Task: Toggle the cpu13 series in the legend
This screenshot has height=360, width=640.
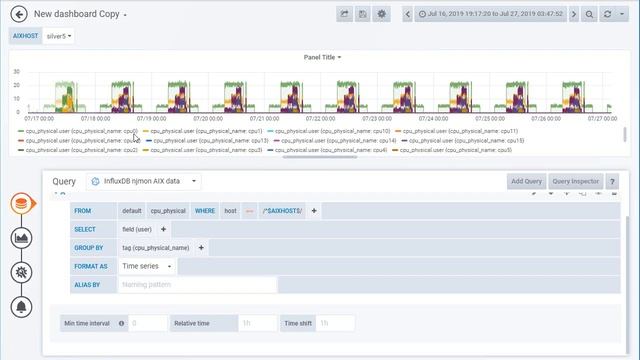Action: (211, 140)
